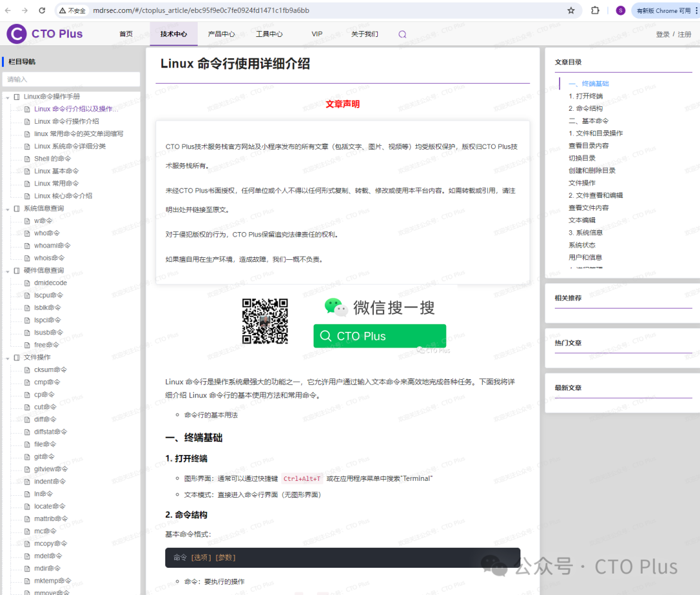The width and height of the screenshot is (700, 595).
Task: Jump to 2. 命令结构 in article directory
Action: pos(585,108)
